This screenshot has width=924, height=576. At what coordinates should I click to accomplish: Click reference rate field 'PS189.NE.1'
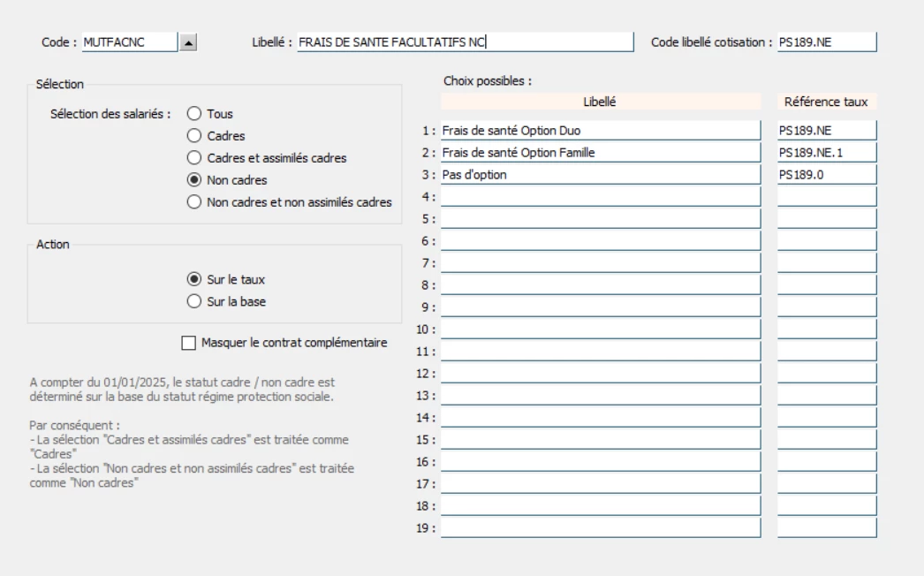click(x=827, y=153)
